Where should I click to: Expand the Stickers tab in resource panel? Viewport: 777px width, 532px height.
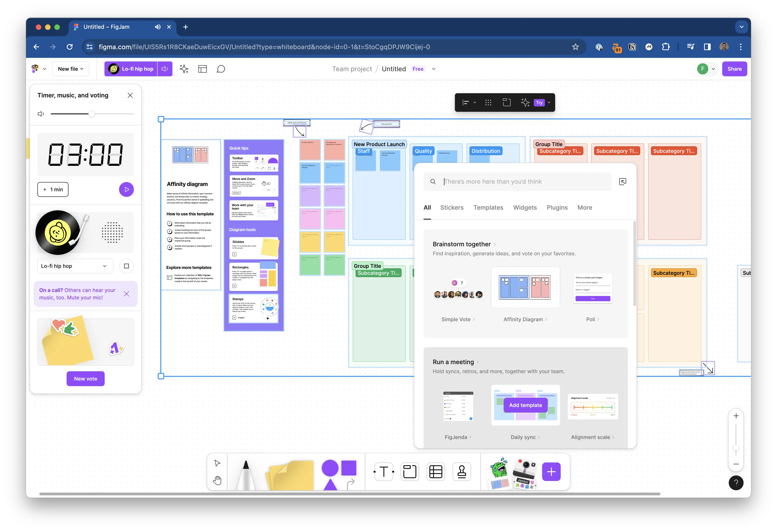pyautogui.click(x=452, y=207)
